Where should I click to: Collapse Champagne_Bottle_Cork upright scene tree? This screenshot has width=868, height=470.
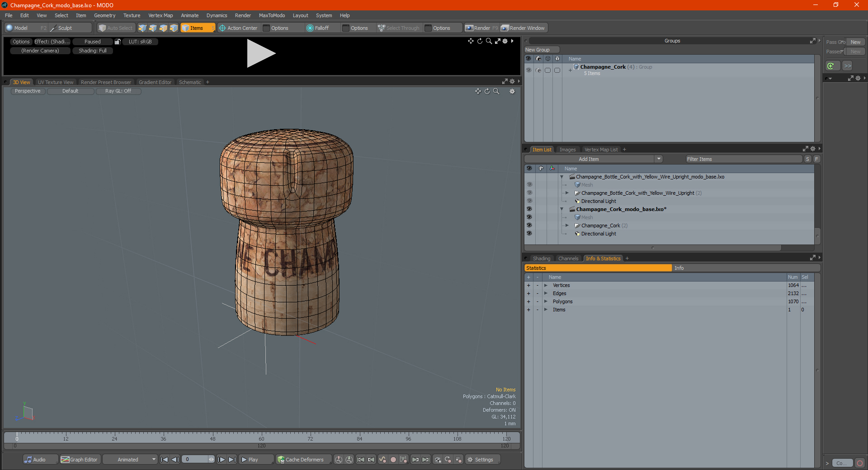562,177
